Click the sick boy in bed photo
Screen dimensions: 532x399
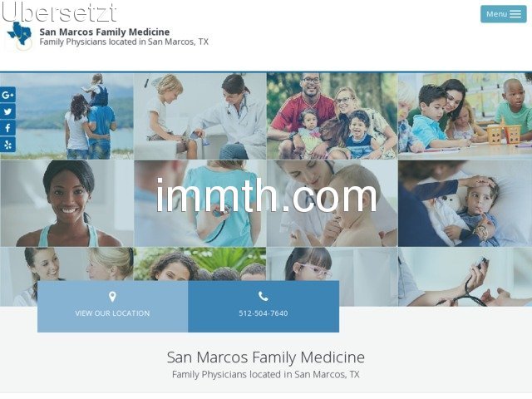click(x=465, y=204)
